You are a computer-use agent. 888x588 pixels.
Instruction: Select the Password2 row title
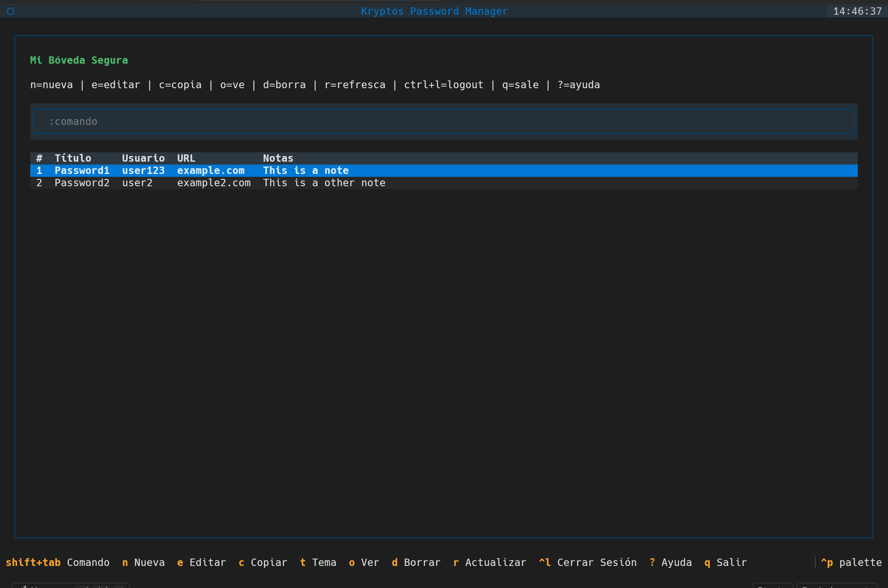click(82, 183)
